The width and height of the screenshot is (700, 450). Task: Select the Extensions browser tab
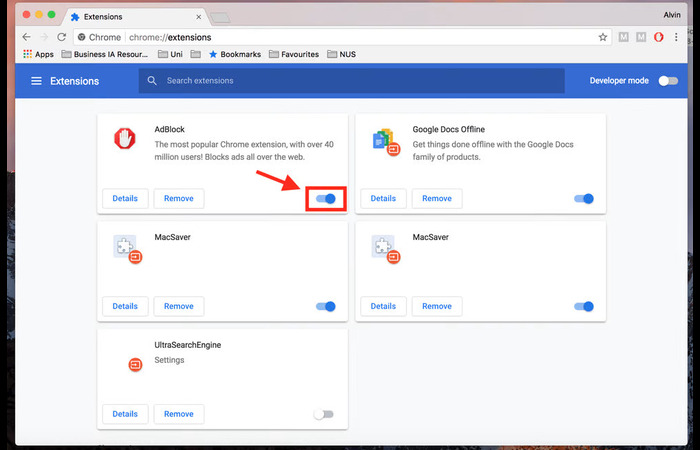pyautogui.click(x=136, y=17)
